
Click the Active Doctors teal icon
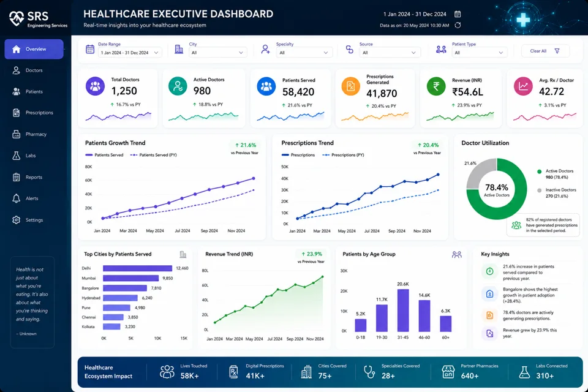click(178, 86)
